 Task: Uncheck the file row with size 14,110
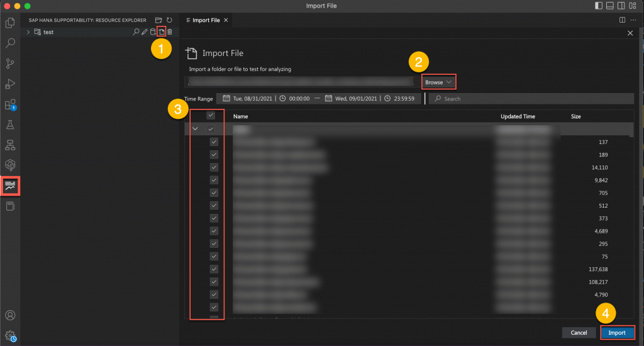(x=214, y=167)
